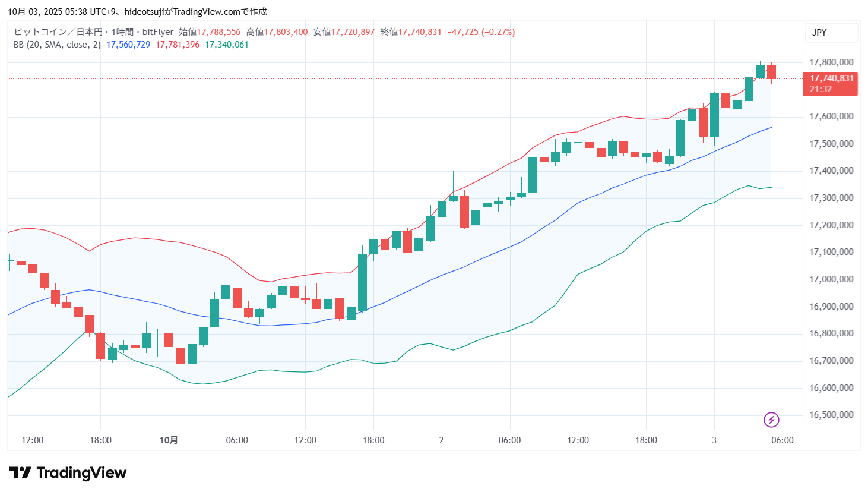
Task: Click the TradingView logo
Action: [x=68, y=473]
